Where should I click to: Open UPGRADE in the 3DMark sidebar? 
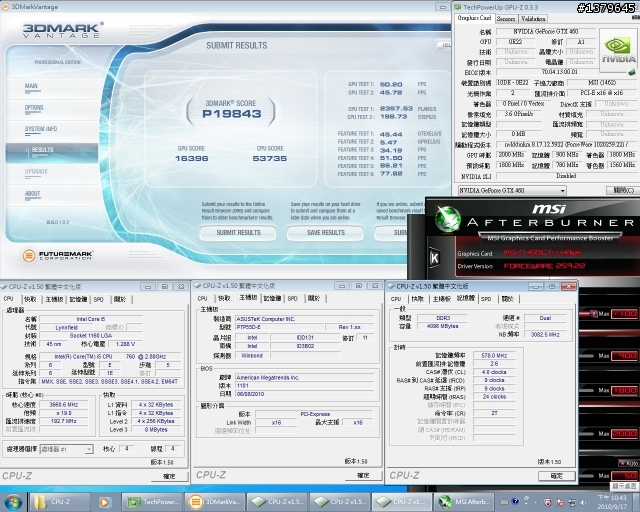36,171
